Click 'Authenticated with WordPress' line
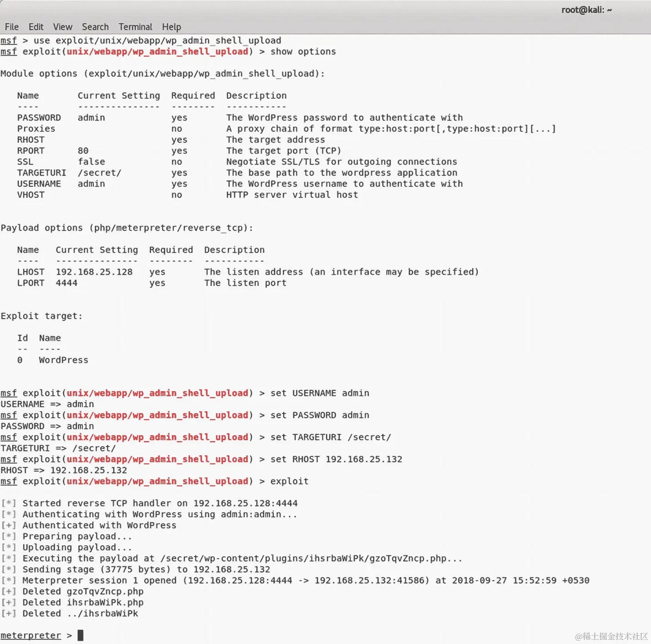Screen dimensions: 651x644 point(89,526)
